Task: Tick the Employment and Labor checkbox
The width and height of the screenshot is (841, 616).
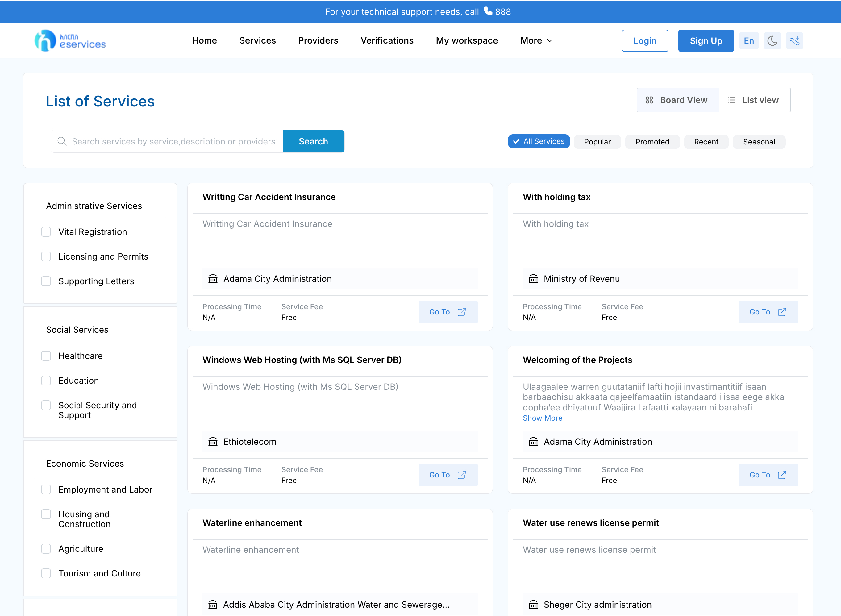Action: tap(46, 489)
